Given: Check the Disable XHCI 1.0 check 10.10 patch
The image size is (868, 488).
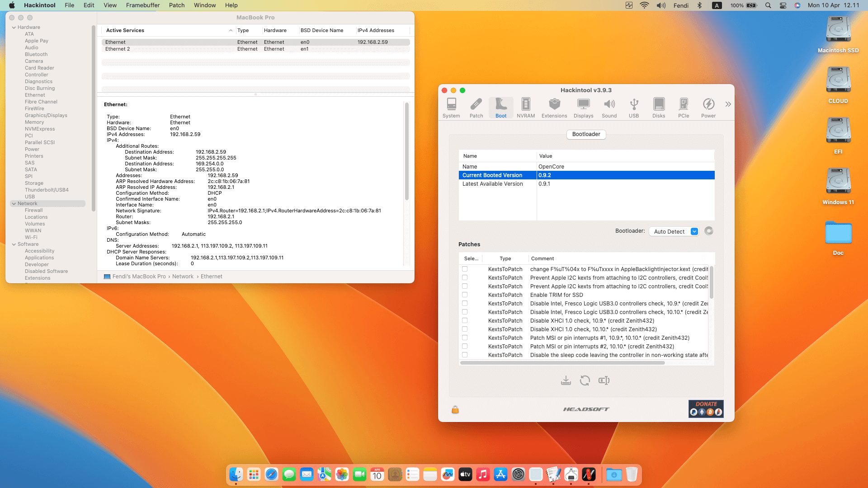Looking at the screenshot, I should point(465,329).
